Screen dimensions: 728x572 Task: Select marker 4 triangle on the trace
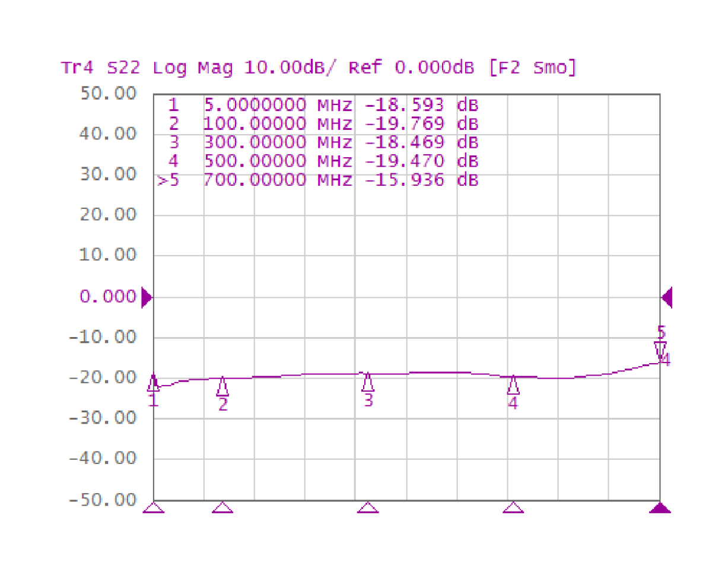click(x=513, y=384)
